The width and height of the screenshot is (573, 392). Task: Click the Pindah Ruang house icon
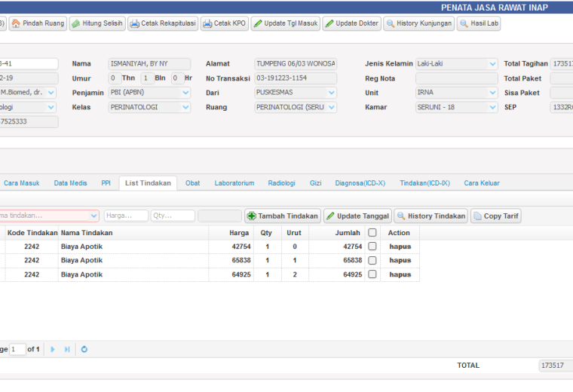click(x=16, y=23)
